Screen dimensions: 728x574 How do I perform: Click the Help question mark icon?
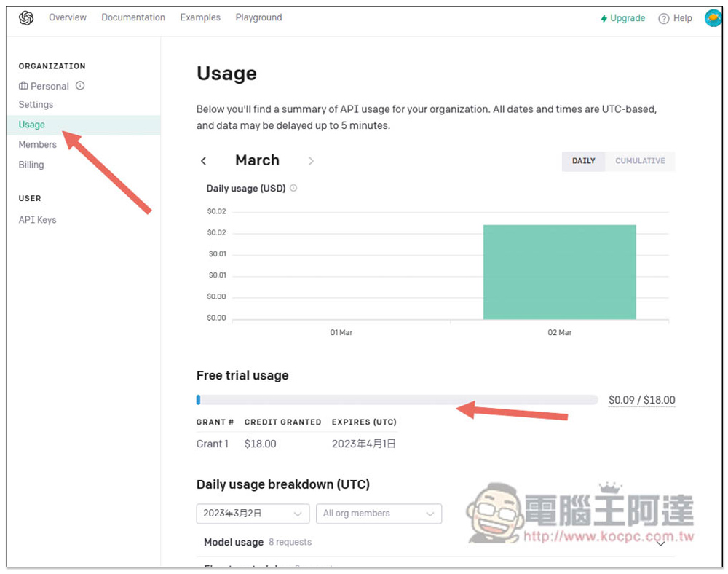point(663,19)
